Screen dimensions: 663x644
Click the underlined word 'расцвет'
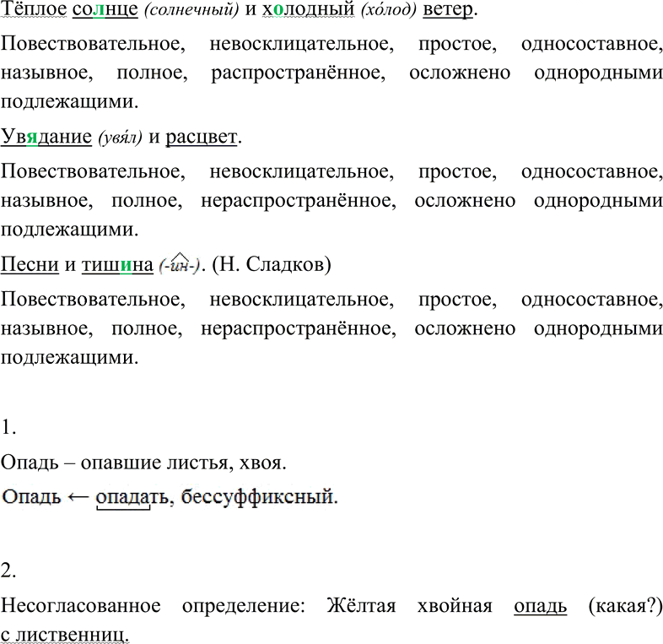tap(202, 137)
